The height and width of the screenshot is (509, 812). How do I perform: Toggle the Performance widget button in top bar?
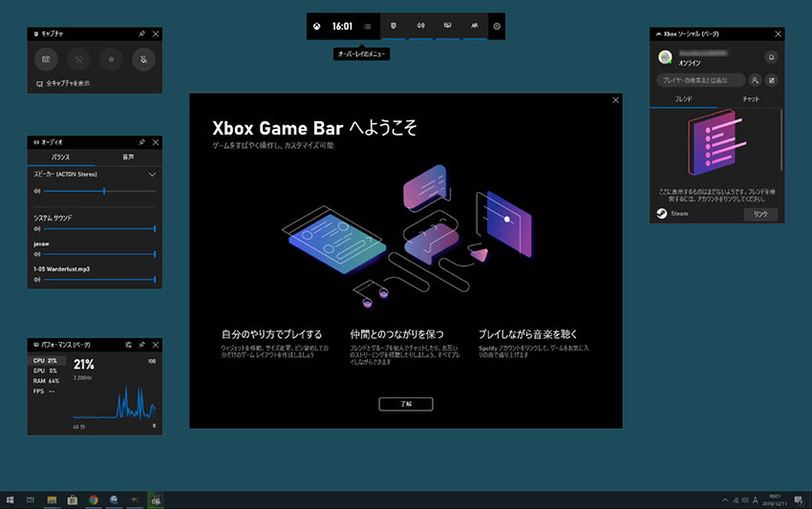[447, 26]
